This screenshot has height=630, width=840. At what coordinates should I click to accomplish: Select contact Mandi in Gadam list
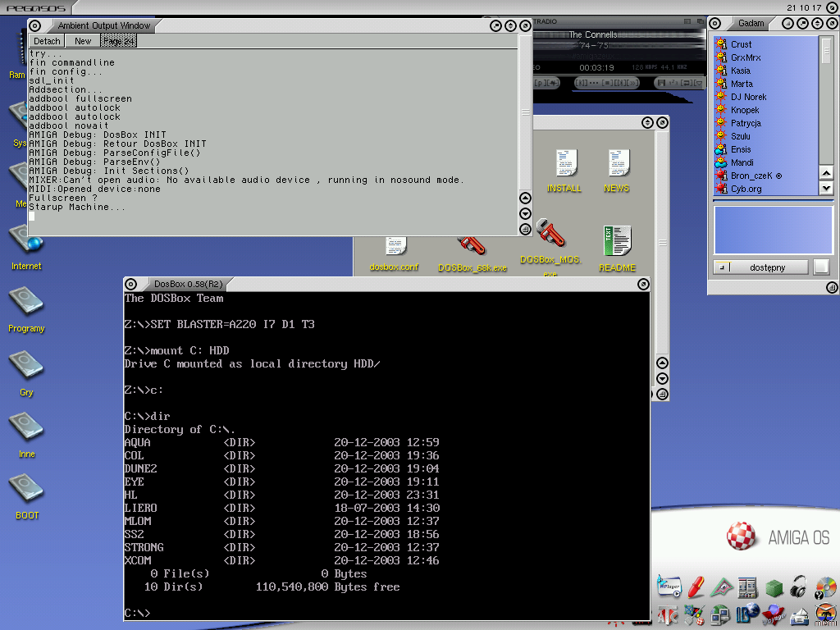point(766,162)
